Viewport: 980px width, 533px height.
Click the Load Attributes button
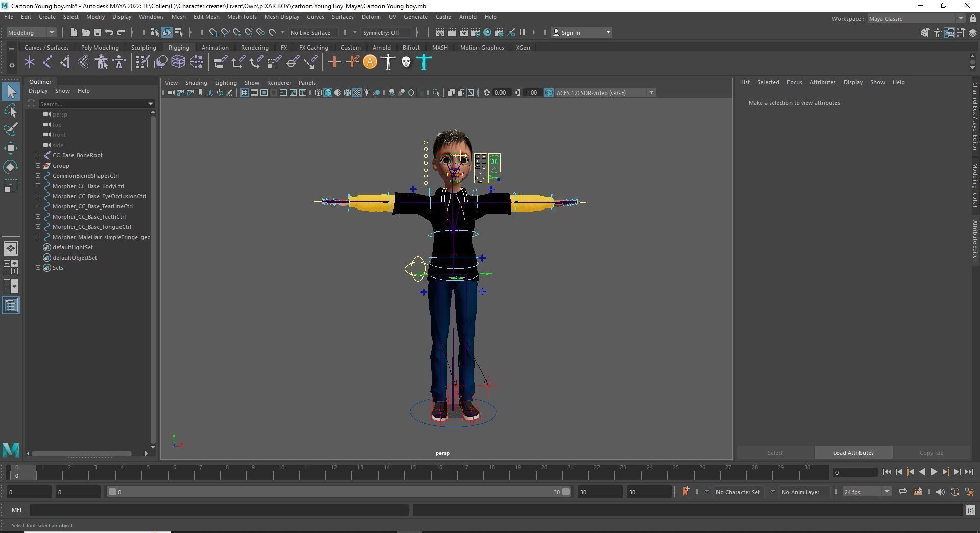(853, 453)
